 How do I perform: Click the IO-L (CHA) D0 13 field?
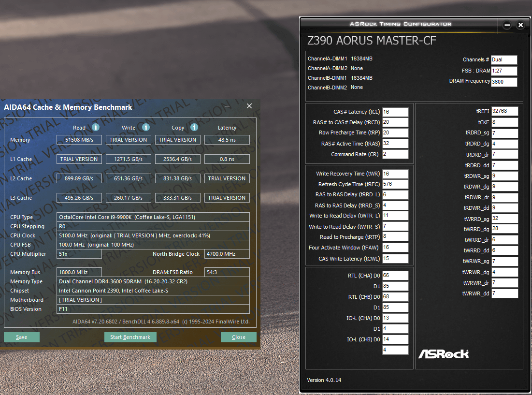click(395, 318)
